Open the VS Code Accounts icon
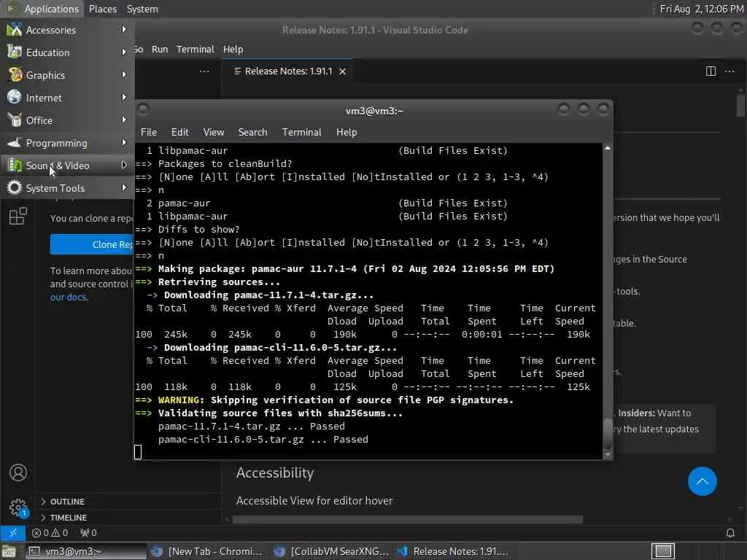This screenshot has height=560, width=747. [18, 472]
